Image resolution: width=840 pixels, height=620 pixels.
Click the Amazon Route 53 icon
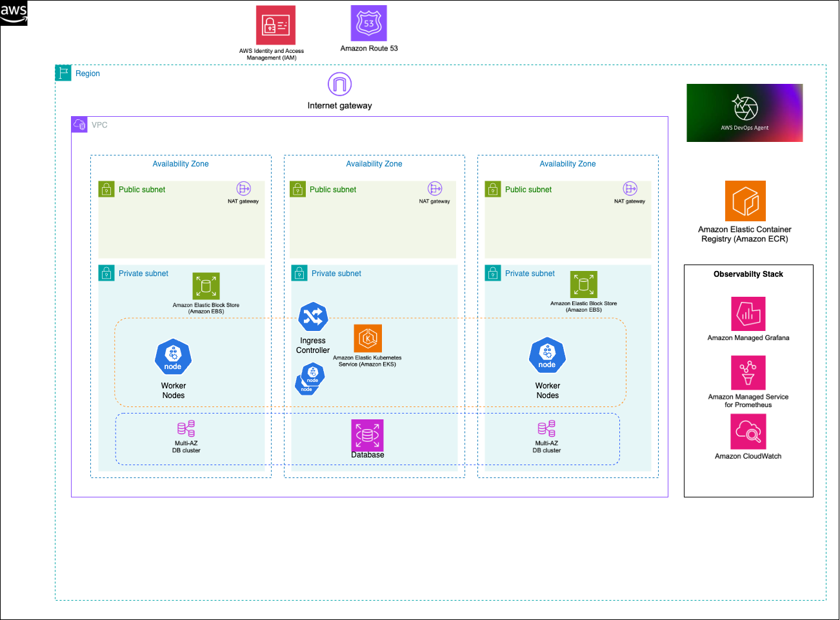[x=368, y=23]
